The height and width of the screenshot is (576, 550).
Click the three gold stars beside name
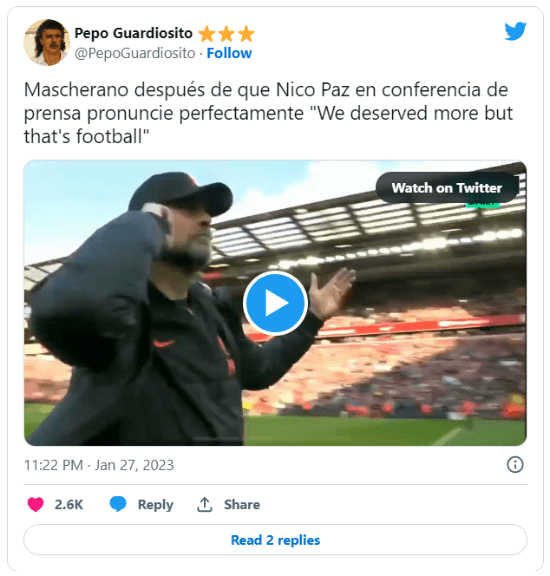point(226,34)
